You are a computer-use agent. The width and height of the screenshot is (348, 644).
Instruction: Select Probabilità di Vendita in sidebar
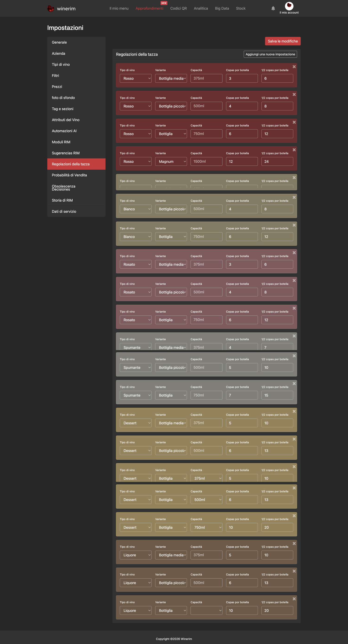click(76, 175)
